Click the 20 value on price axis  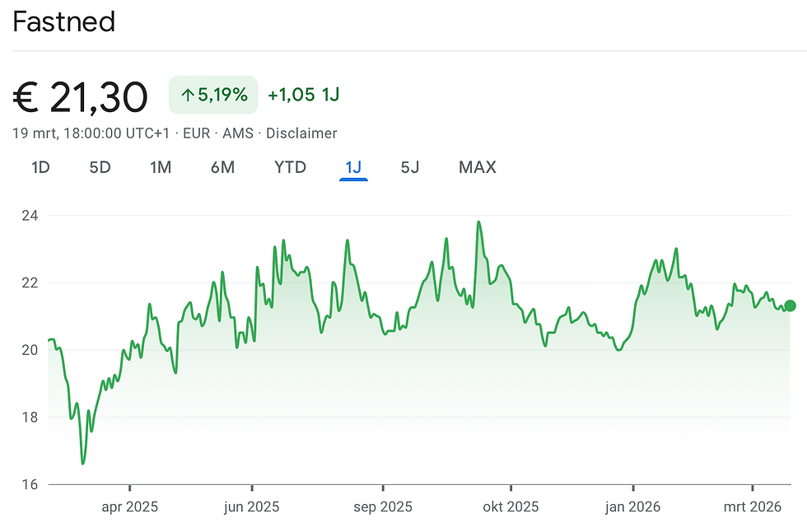click(30, 350)
